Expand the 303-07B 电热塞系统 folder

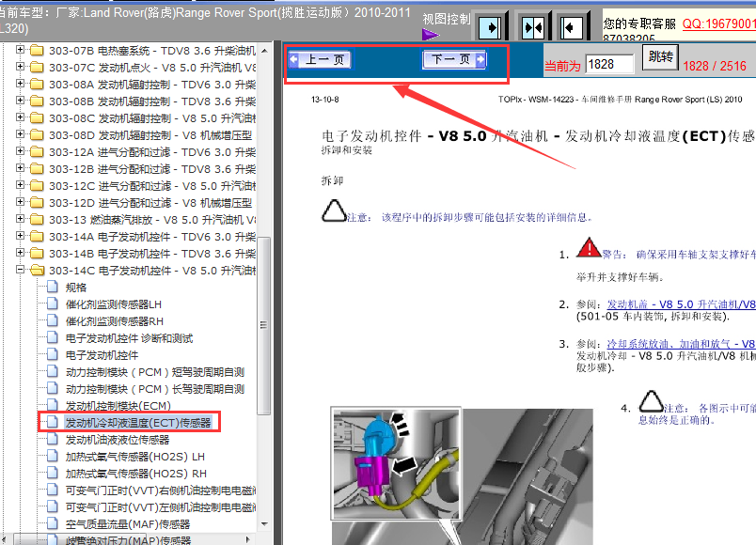[20, 50]
